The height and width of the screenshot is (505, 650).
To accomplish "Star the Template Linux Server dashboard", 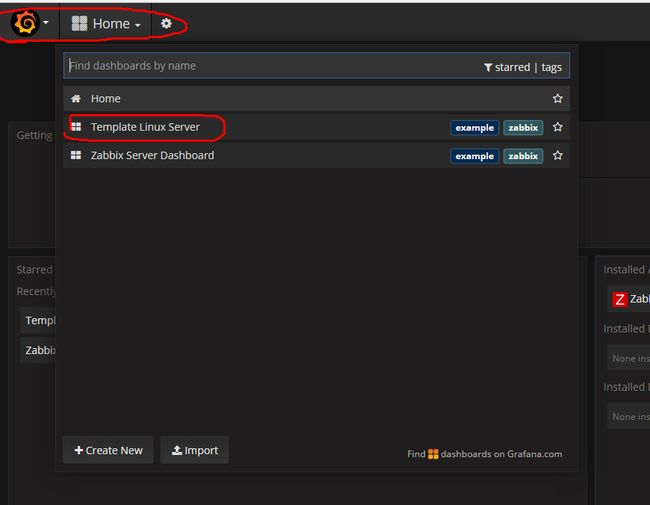I will pos(558,127).
